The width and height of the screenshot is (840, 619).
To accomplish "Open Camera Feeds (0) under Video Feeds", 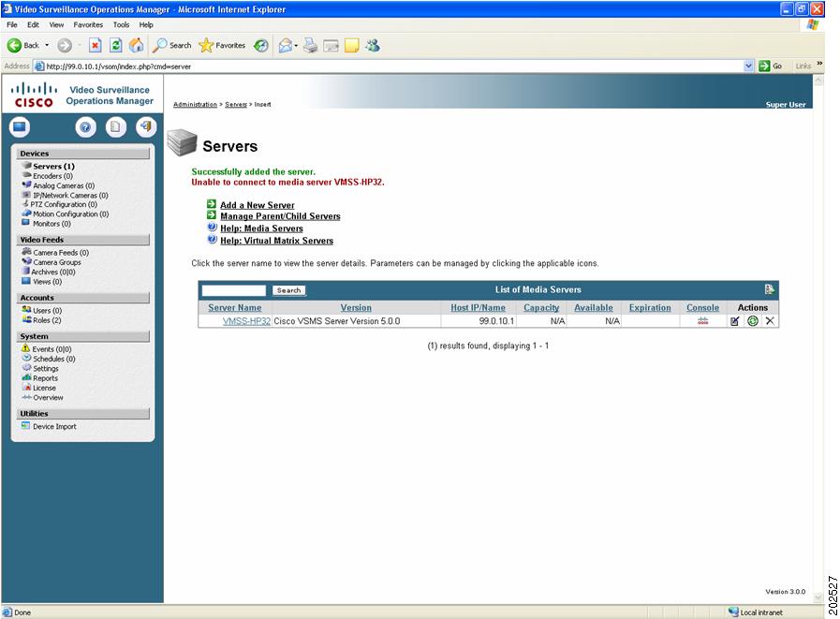I will 61,253.
